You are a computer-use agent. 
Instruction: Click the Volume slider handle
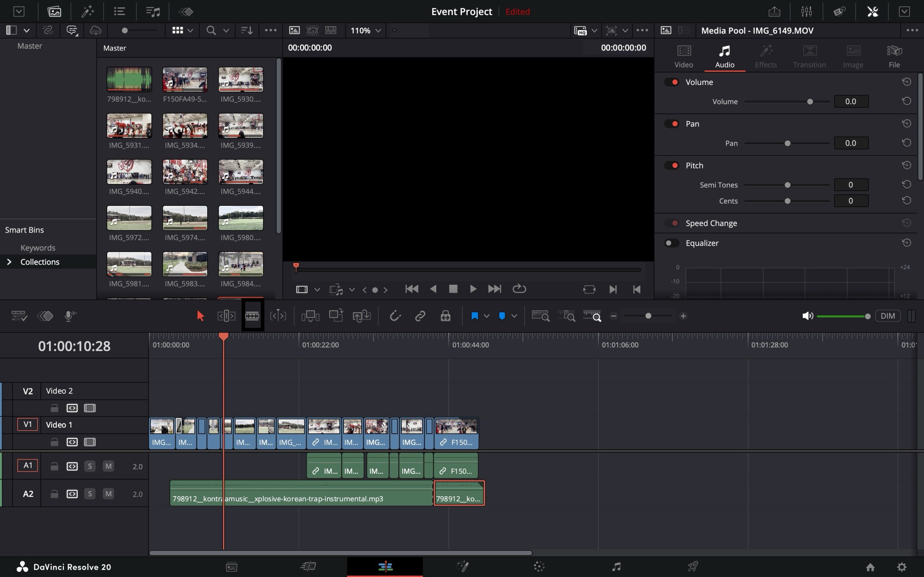[x=810, y=101]
